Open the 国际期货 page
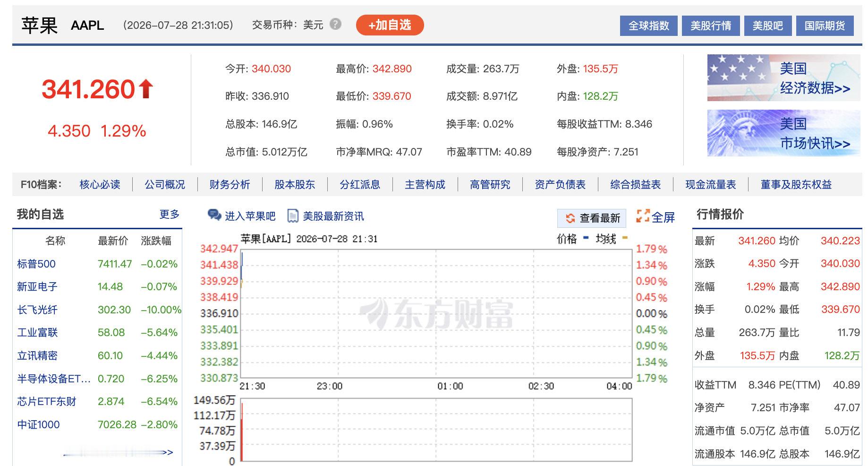 [x=825, y=26]
